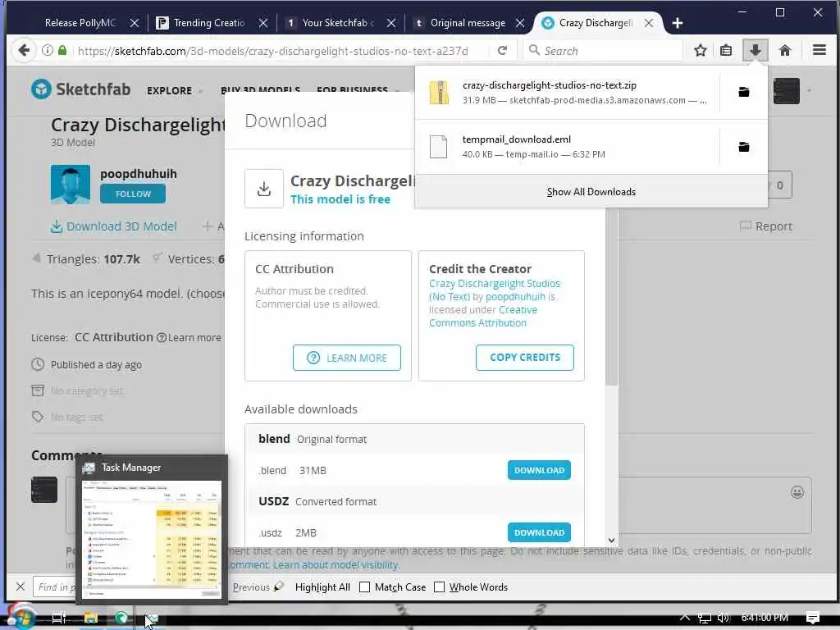Switch to the Release PollyMC tab
This screenshot has width=840, height=630.
pos(80,23)
